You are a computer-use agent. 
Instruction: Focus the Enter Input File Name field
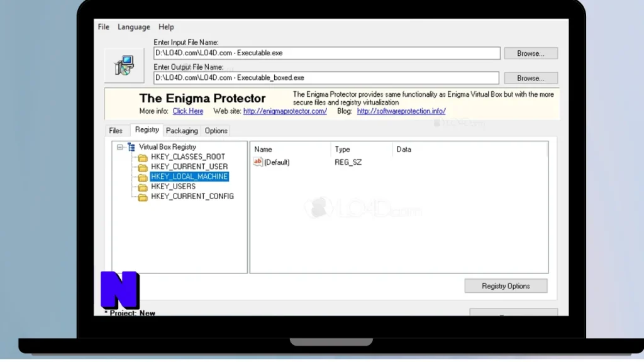(x=327, y=53)
